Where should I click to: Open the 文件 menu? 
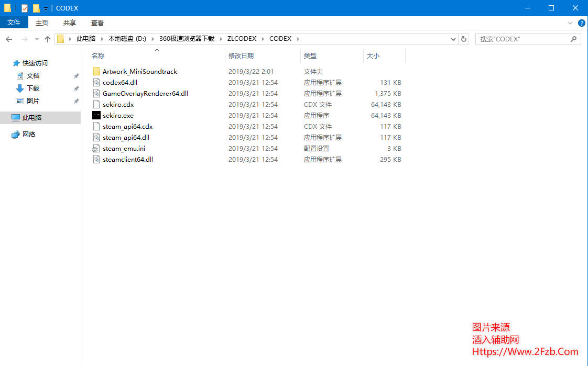[x=14, y=23]
